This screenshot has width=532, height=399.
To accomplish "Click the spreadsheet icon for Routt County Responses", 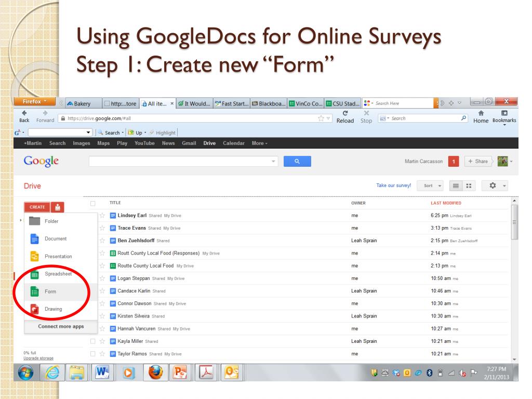I will (x=113, y=253).
